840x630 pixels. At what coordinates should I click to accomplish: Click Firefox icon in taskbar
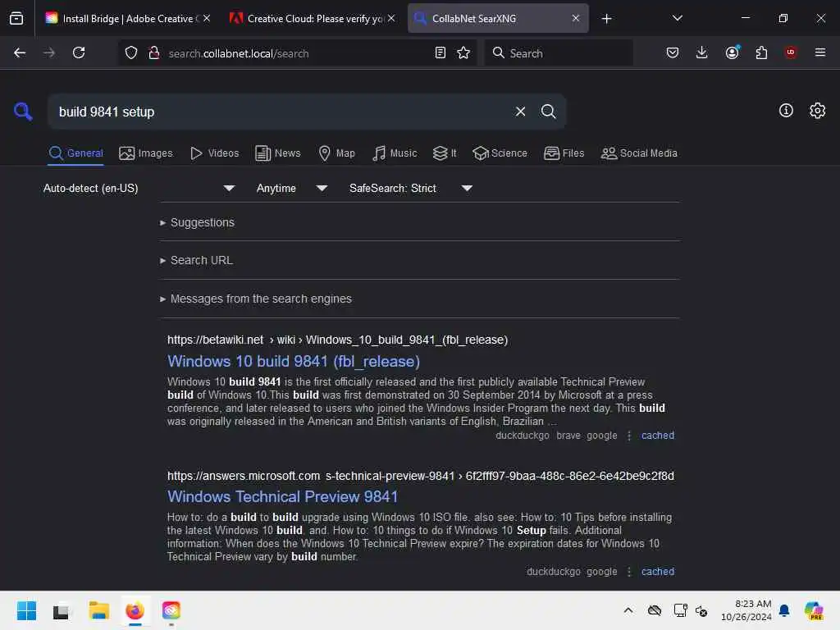(135, 610)
